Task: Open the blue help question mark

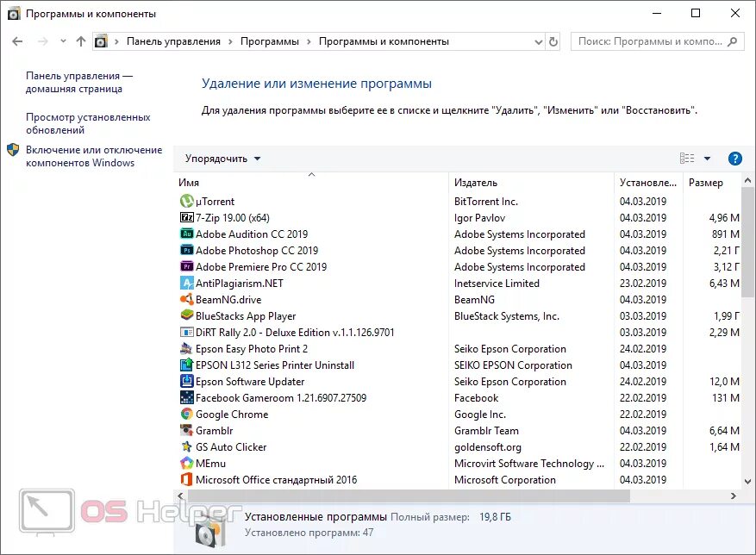Action: point(734,159)
